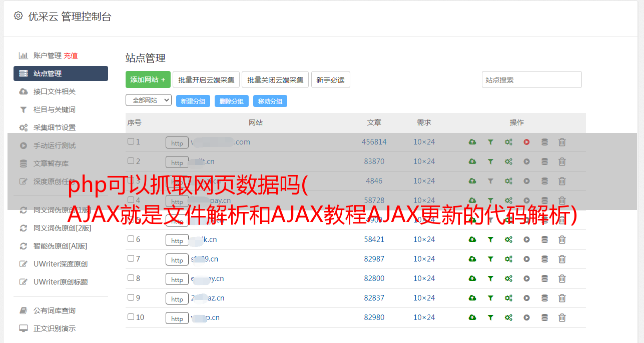Open UWriter深度原创 in the sidebar
Screen dimensions: 644x343
coord(61,264)
